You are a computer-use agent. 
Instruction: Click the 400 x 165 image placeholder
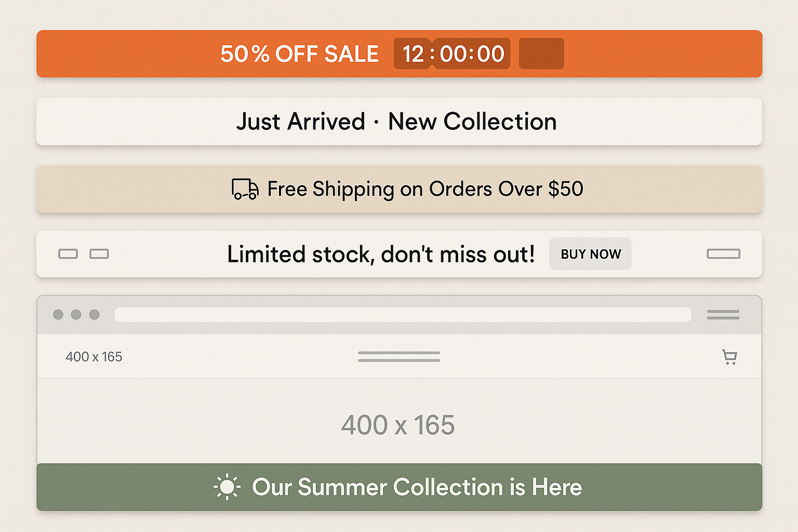tap(397, 423)
